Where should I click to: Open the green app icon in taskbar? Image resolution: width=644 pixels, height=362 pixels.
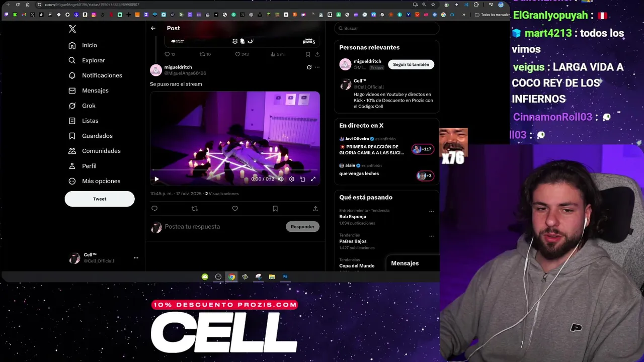click(205, 277)
